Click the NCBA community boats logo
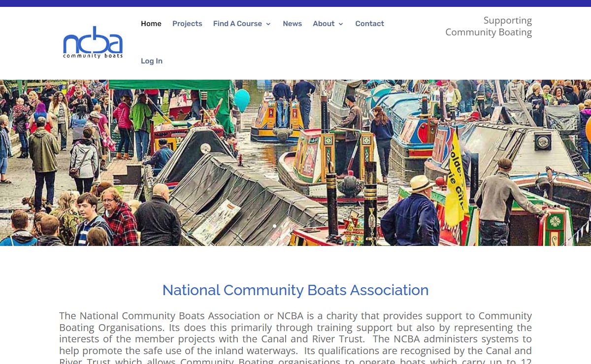 point(93,42)
